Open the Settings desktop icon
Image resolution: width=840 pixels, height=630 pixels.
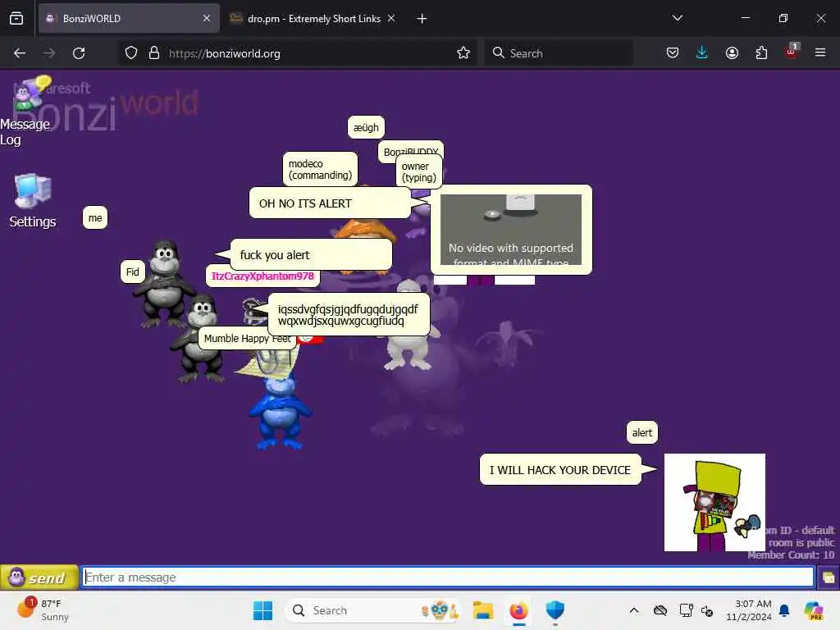(33, 200)
